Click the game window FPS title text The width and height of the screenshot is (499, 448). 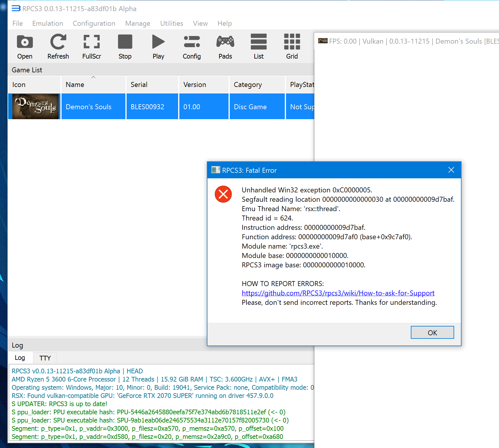point(414,41)
